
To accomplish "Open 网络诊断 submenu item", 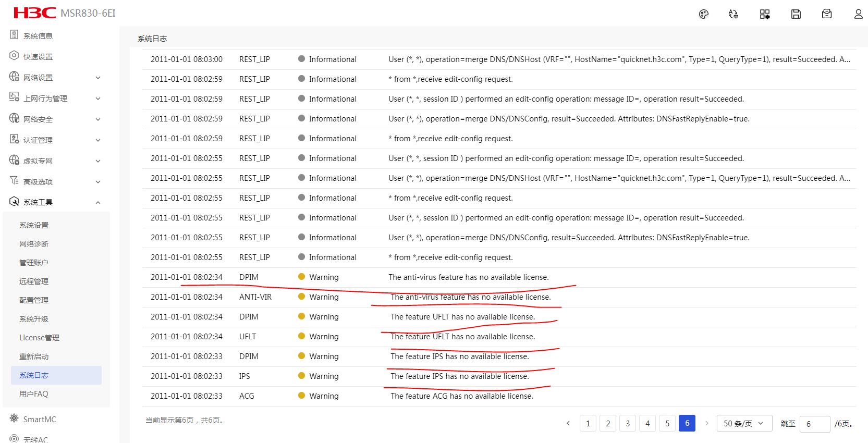I will pyautogui.click(x=34, y=244).
